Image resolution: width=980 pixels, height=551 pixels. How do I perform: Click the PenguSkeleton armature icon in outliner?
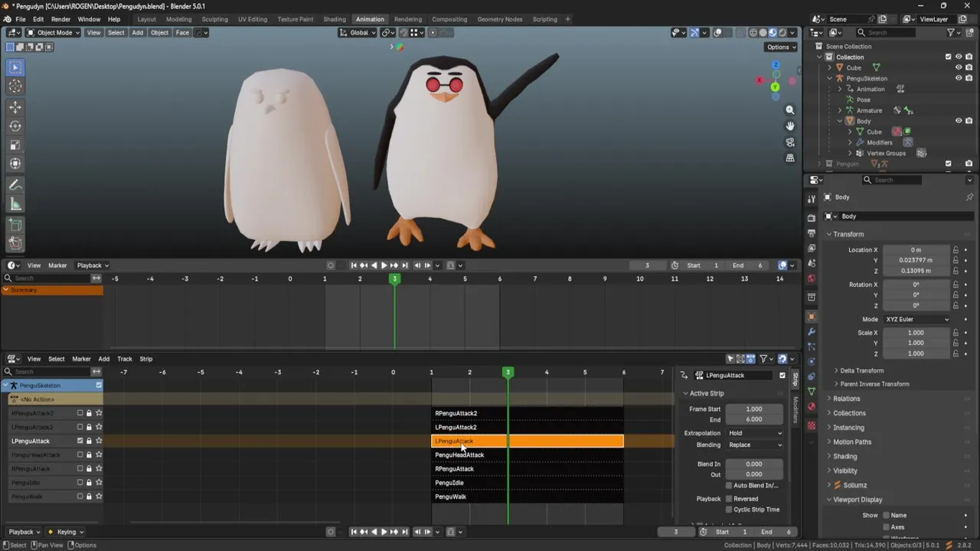(840, 78)
